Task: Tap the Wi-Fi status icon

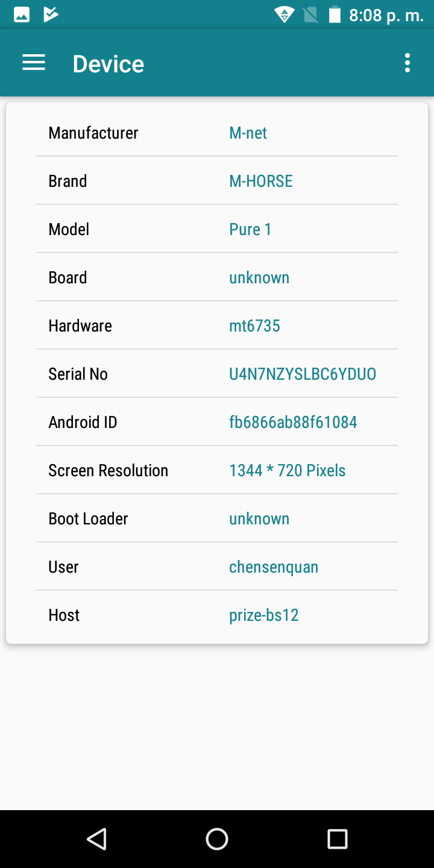Action: pos(284,14)
